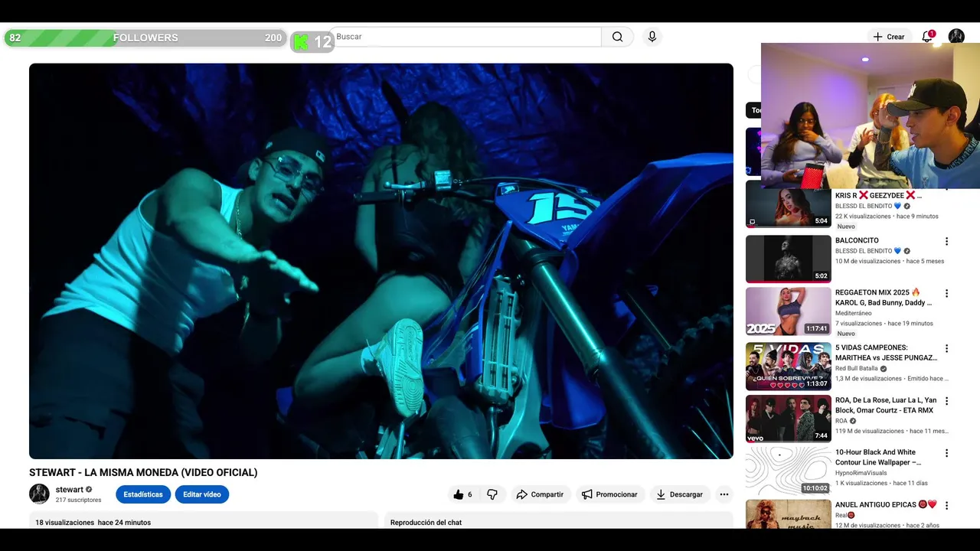Play 10-Hour Black And White thumbnail
The height and width of the screenshot is (551, 980).
click(789, 471)
